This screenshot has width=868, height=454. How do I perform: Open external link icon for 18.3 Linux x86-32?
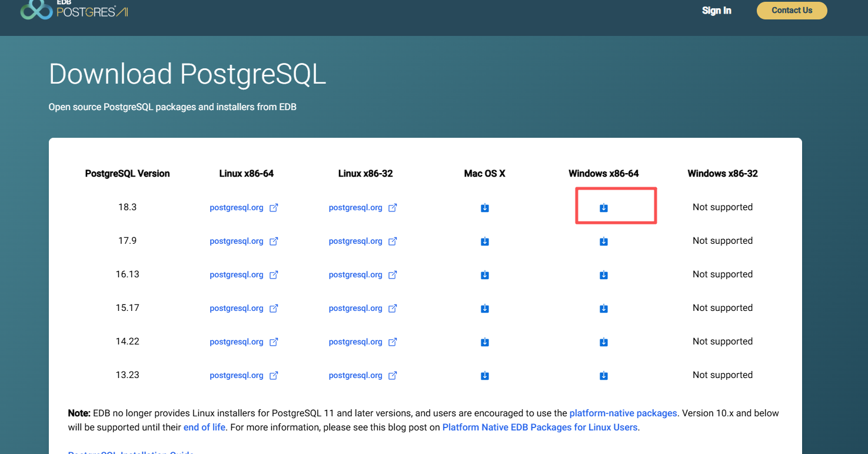(x=393, y=208)
